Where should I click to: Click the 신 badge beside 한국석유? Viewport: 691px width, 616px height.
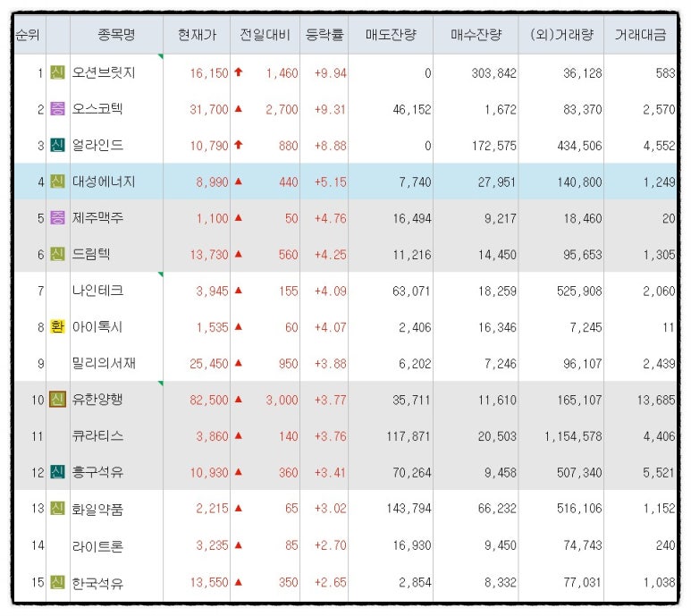pyautogui.click(x=58, y=582)
